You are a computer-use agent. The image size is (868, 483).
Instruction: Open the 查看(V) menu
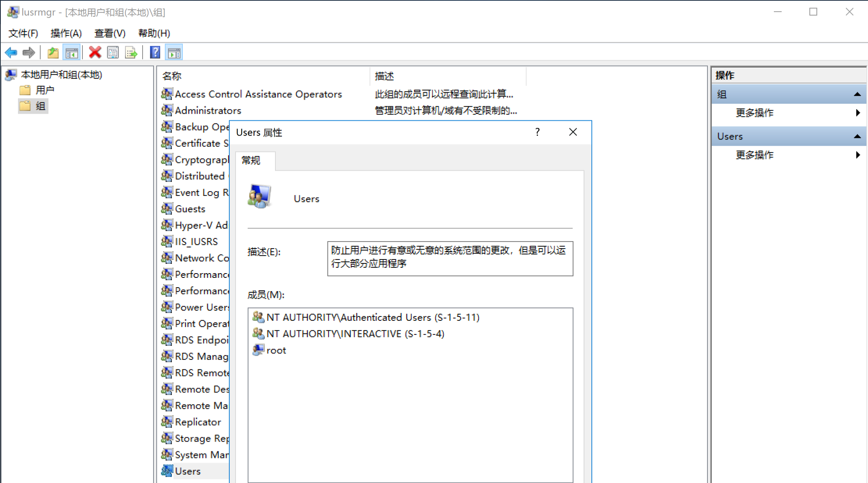[110, 33]
